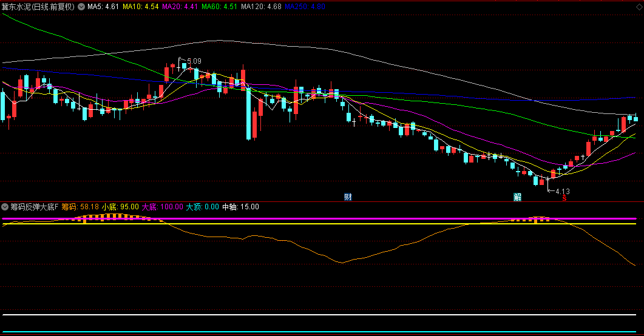Click the 财 financial marker on chart

click(348, 197)
